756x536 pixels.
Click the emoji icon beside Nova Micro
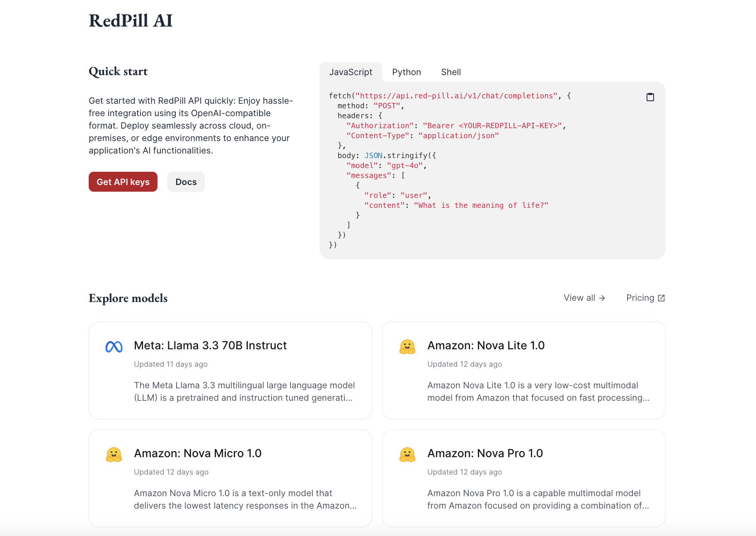coord(114,455)
